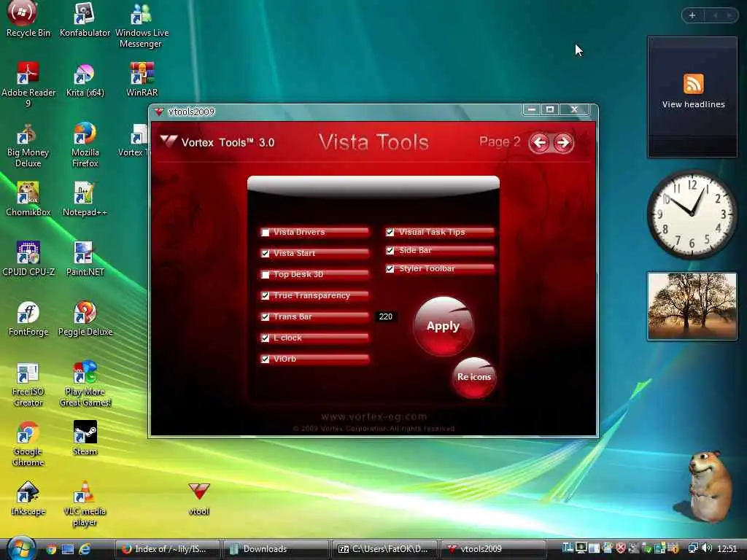
Task: Select Play More Great Games icon
Action: coord(85,385)
